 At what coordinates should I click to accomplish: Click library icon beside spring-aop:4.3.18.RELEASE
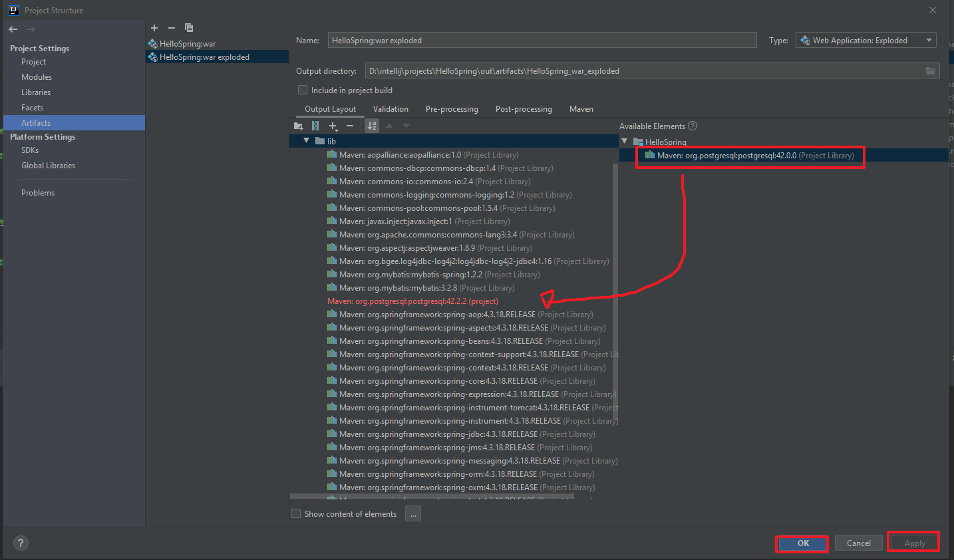332,314
